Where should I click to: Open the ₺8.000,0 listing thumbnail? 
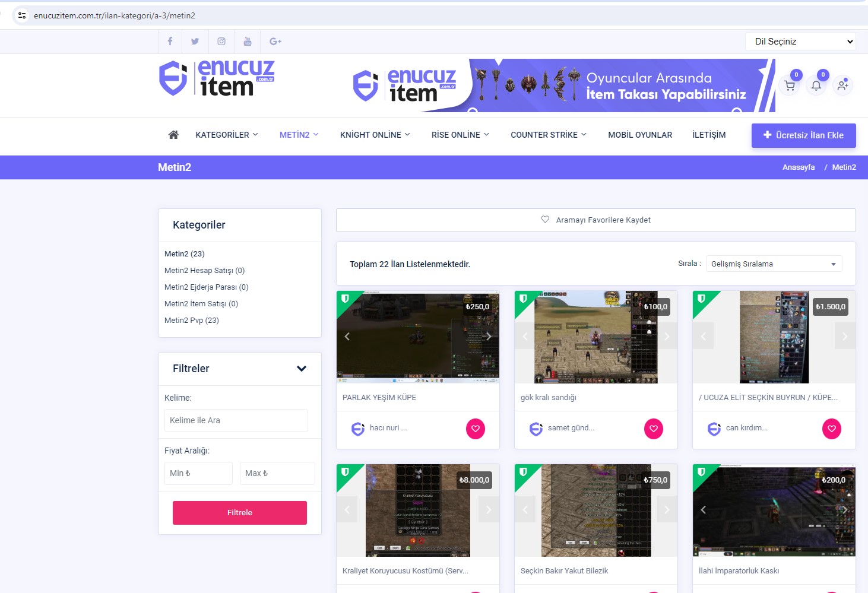click(x=418, y=510)
